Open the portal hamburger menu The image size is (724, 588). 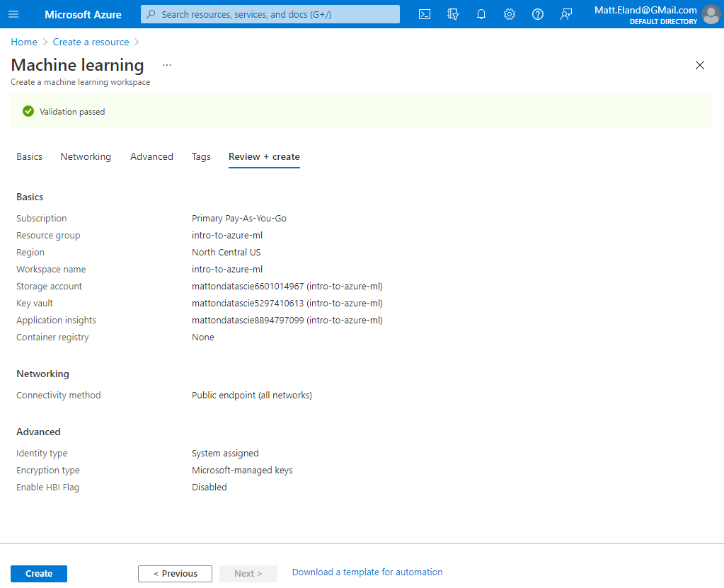click(14, 14)
